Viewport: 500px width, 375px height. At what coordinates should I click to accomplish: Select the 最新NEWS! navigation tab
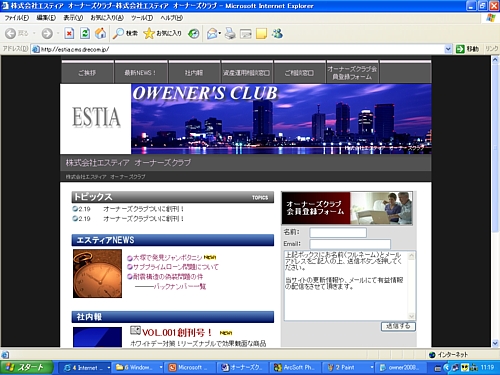(x=141, y=72)
